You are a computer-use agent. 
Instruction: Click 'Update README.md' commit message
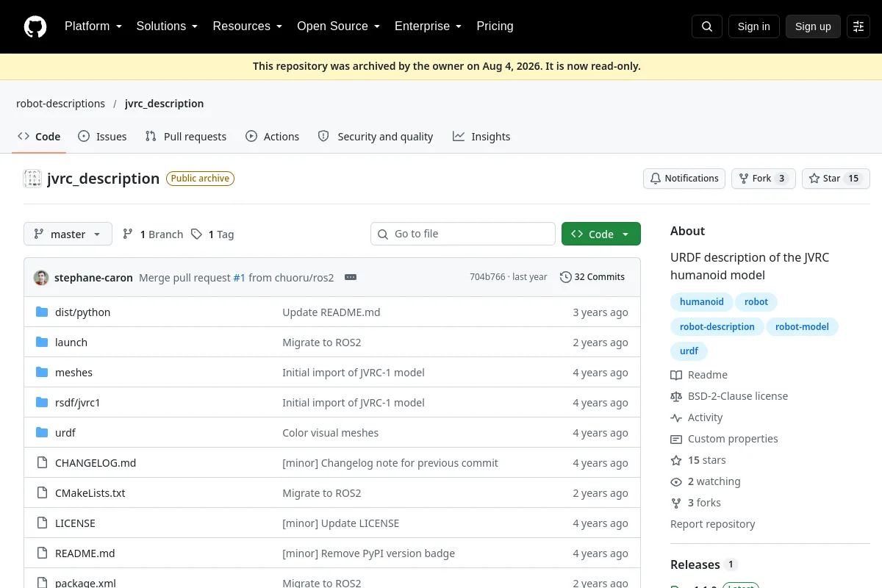click(x=331, y=312)
